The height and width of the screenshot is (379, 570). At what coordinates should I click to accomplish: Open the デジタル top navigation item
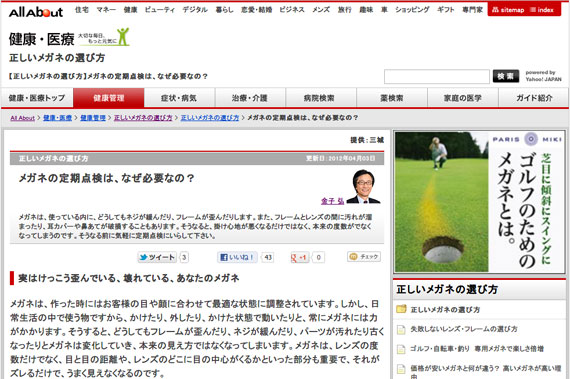[x=195, y=10]
